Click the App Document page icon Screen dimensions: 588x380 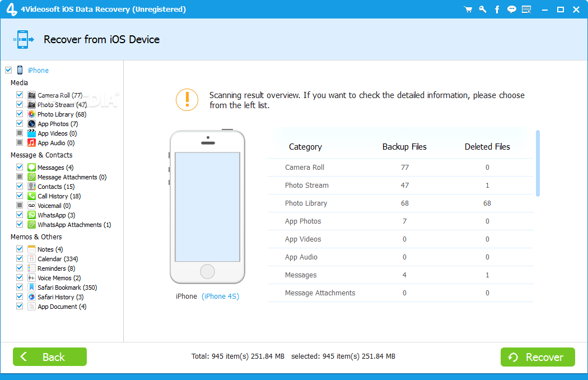pos(31,307)
